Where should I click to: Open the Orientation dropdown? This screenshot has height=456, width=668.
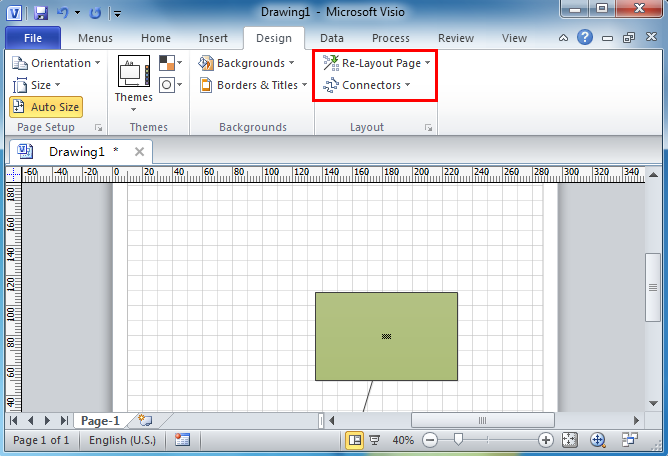click(x=56, y=63)
